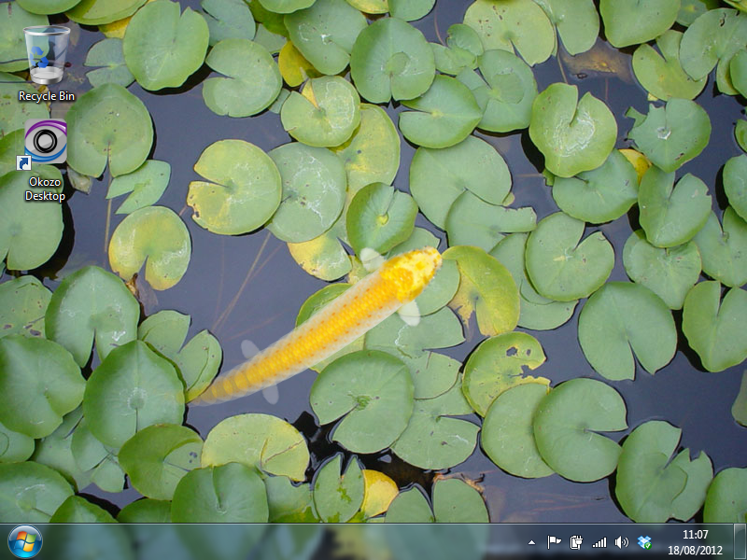Click the Recycle Bin label text
Viewport: 747px width, 560px height.
(x=47, y=96)
